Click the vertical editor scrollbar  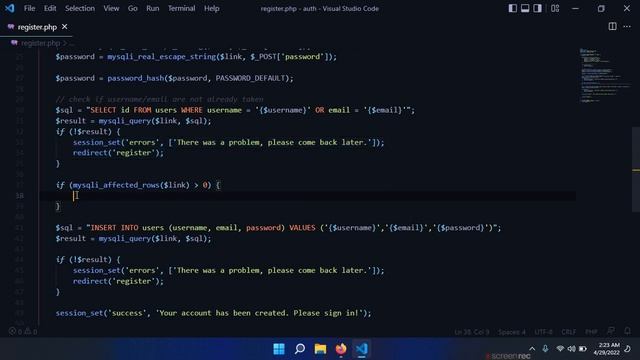pos(636,169)
